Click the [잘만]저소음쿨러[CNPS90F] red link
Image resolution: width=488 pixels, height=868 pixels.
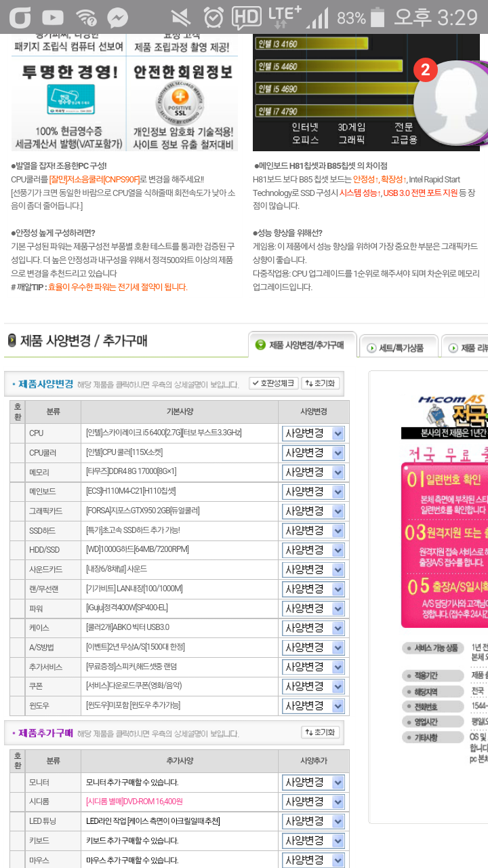coord(94,179)
